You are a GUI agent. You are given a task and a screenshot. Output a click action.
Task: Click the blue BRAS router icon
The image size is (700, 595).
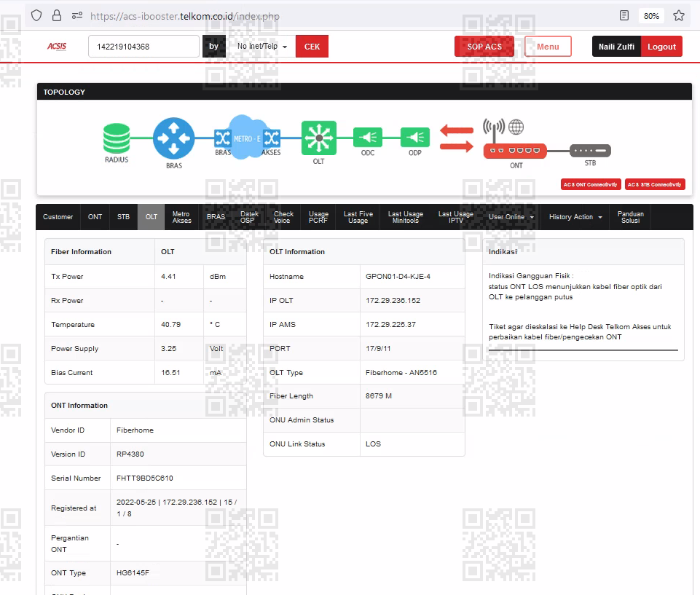pos(173,138)
